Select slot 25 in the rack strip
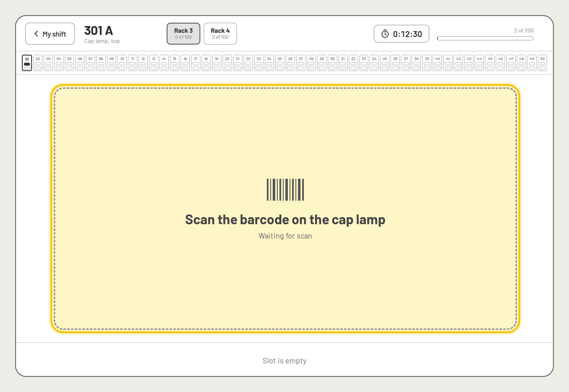 tap(280, 63)
